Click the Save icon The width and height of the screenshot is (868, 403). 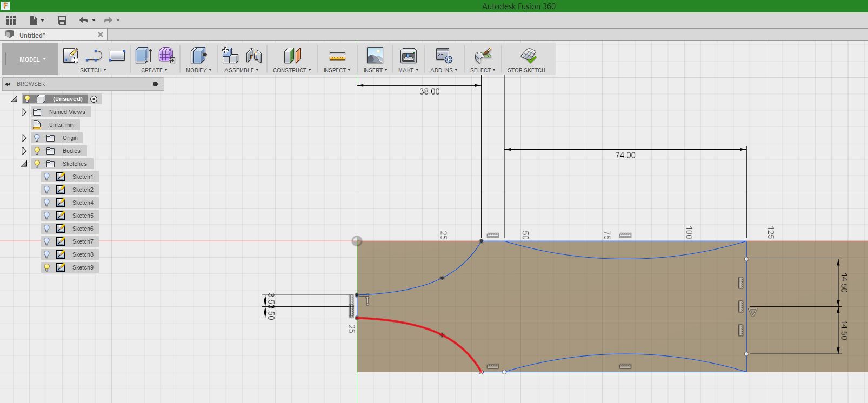click(x=62, y=21)
